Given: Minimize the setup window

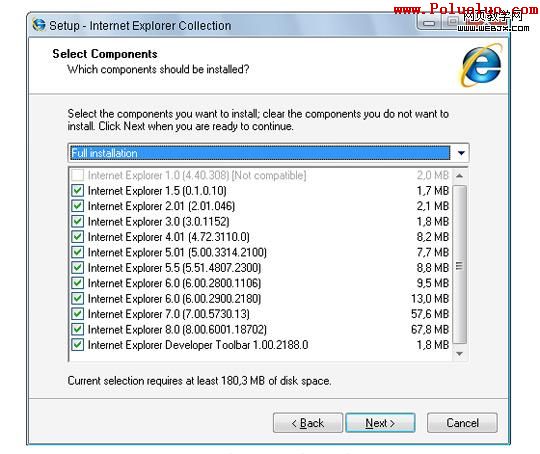Looking at the screenshot, I should pos(429,23).
